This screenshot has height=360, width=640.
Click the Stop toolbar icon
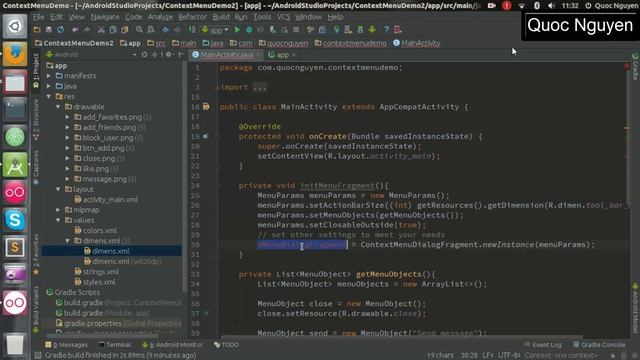coord(296,30)
